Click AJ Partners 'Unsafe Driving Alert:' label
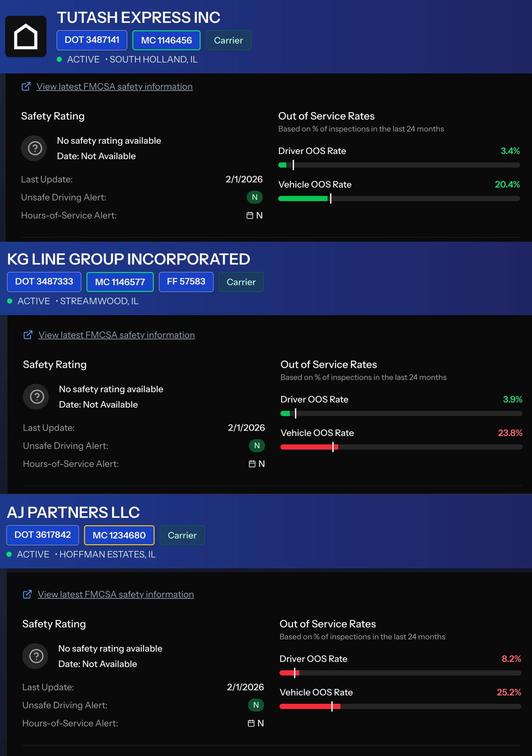Viewport: 532px width, 756px height. point(65,705)
